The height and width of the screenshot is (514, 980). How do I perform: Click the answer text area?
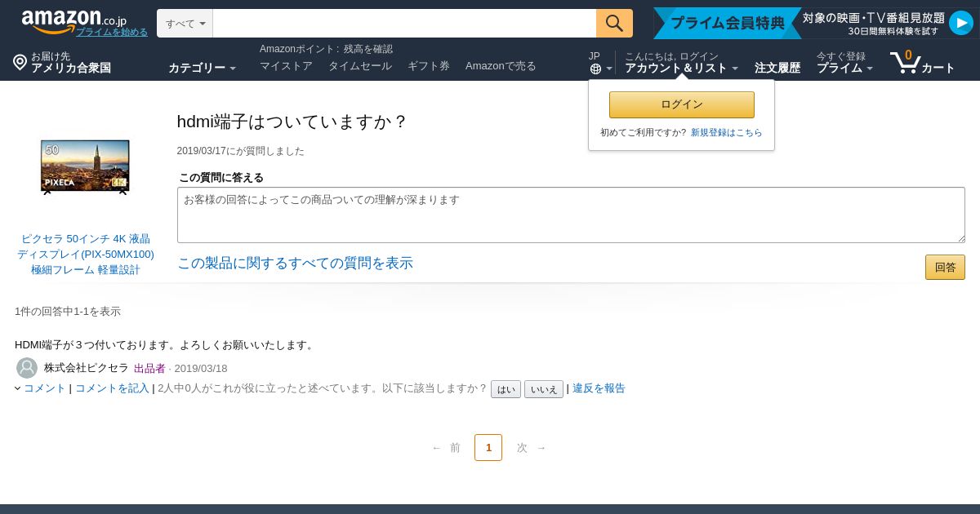(571, 215)
